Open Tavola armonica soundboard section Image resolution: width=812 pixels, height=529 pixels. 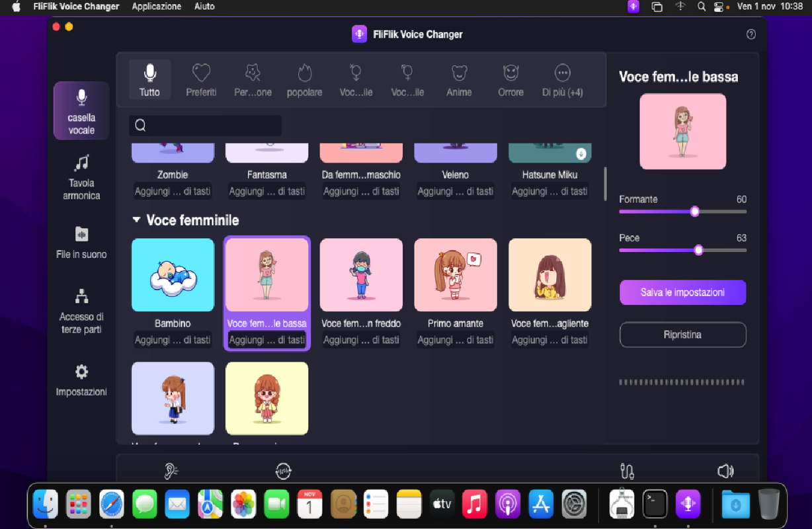coord(81,177)
